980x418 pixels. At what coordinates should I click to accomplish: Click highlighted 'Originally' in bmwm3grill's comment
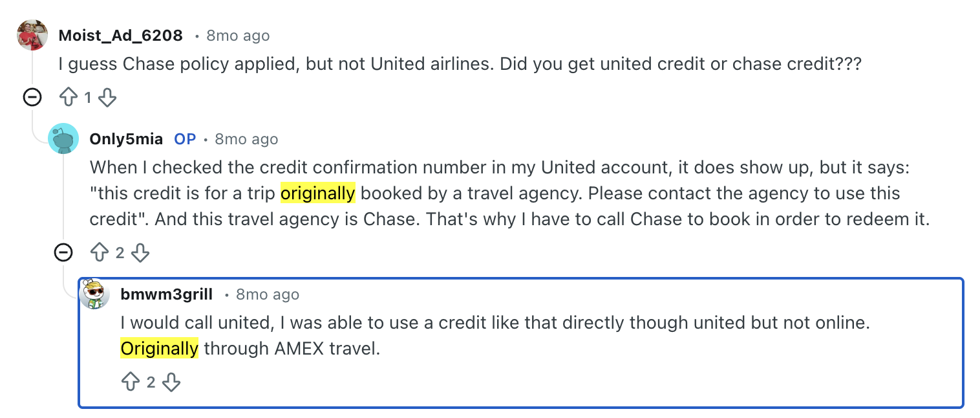[x=159, y=348]
